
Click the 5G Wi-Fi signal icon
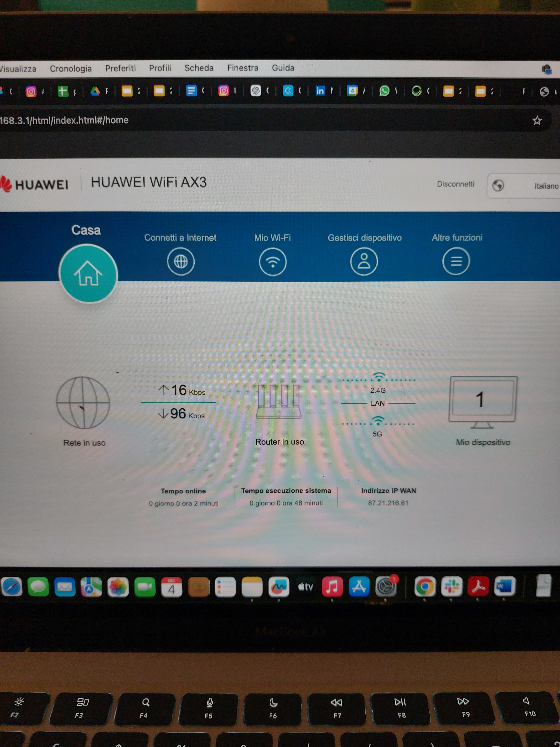click(378, 421)
